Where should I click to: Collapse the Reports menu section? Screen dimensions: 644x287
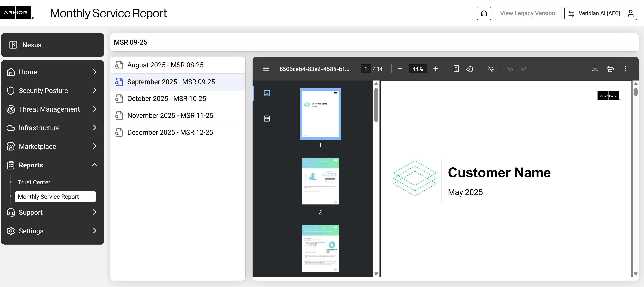point(95,165)
